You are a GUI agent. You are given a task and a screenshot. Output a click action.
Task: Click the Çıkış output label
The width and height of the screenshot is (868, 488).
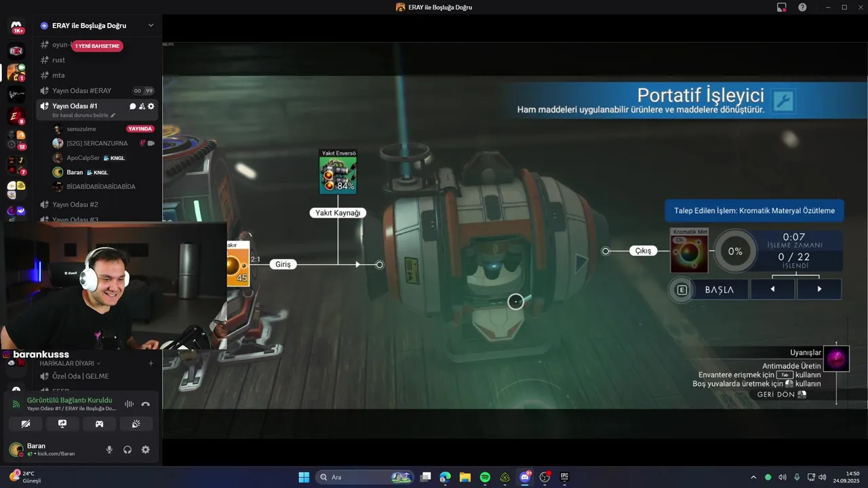pos(644,251)
